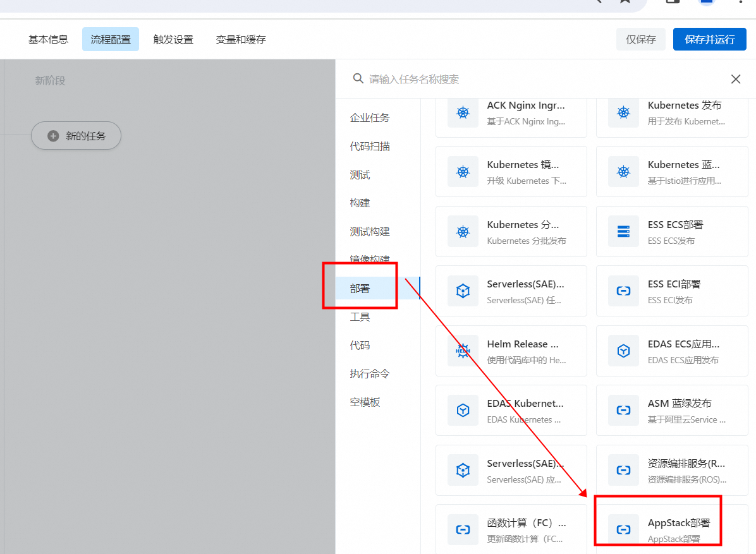The height and width of the screenshot is (554, 756).
Task: Click the ACK Nginx Ingress helm-wheel icon
Action: [x=463, y=112]
